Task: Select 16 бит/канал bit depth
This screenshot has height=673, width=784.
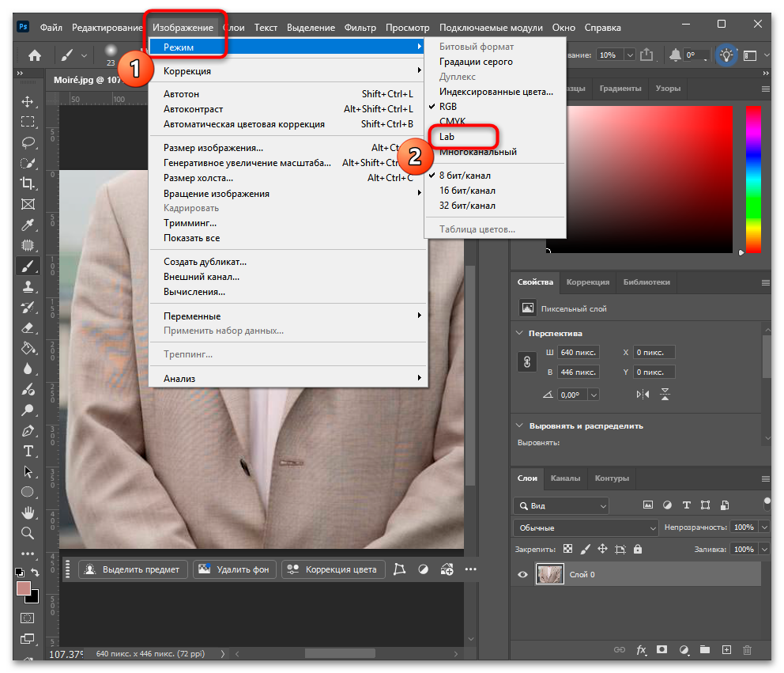Action: click(x=468, y=191)
